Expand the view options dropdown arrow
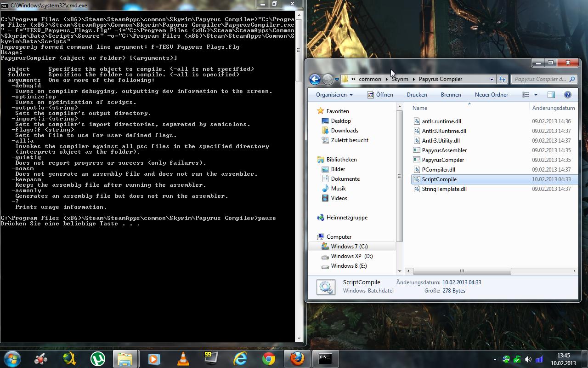Image resolution: width=588 pixels, height=368 pixels. [536, 95]
